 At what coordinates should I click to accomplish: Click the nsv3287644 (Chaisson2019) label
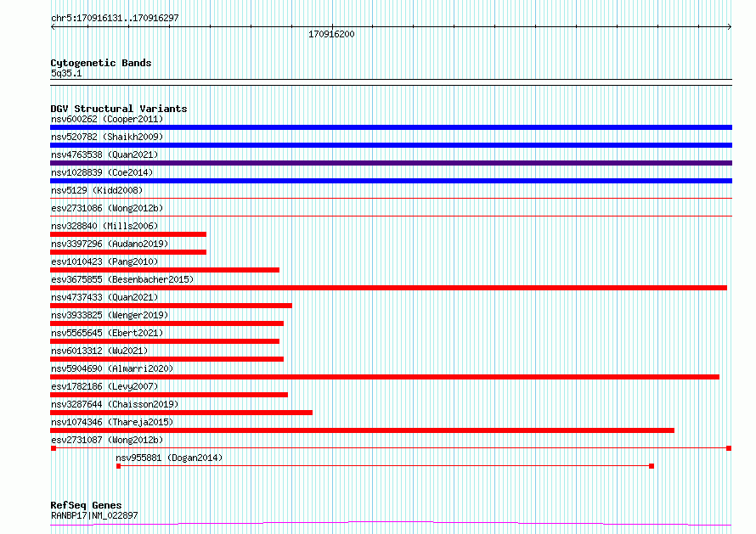115,404
